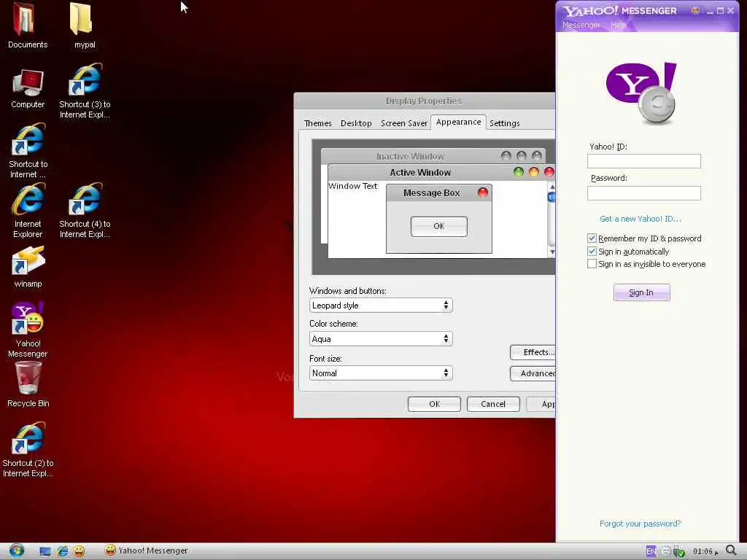Click the Sign In button

641,292
